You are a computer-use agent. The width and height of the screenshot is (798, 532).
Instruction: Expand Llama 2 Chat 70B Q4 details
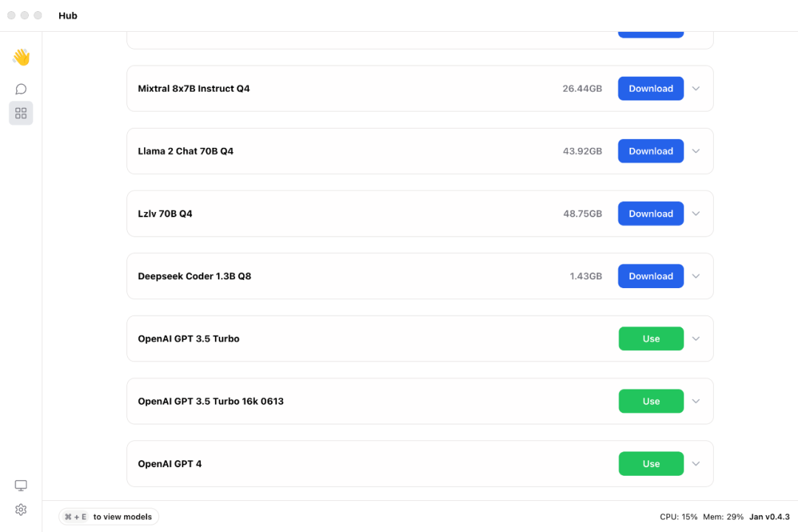696,151
